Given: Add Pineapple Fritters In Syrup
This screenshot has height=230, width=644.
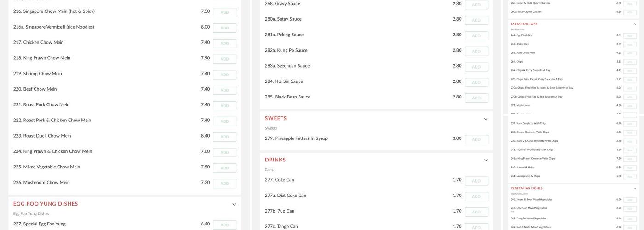Looking at the screenshot, I should tap(476, 139).
